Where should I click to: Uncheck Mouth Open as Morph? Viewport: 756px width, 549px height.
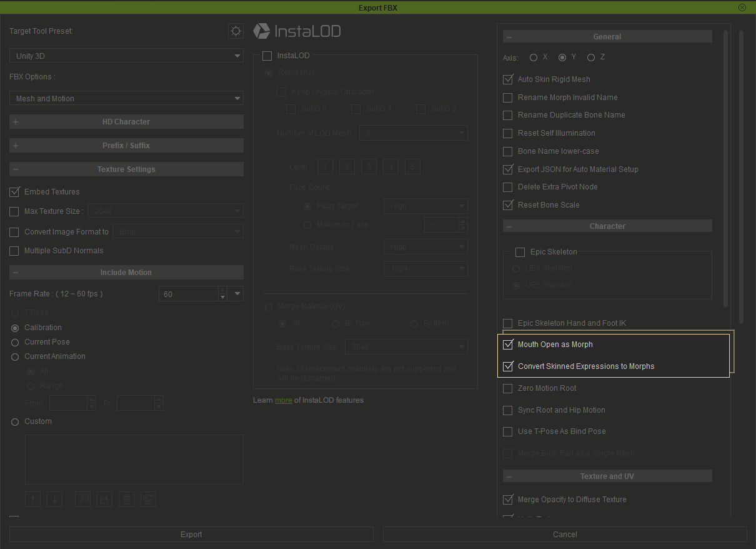click(x=508, y=345)
